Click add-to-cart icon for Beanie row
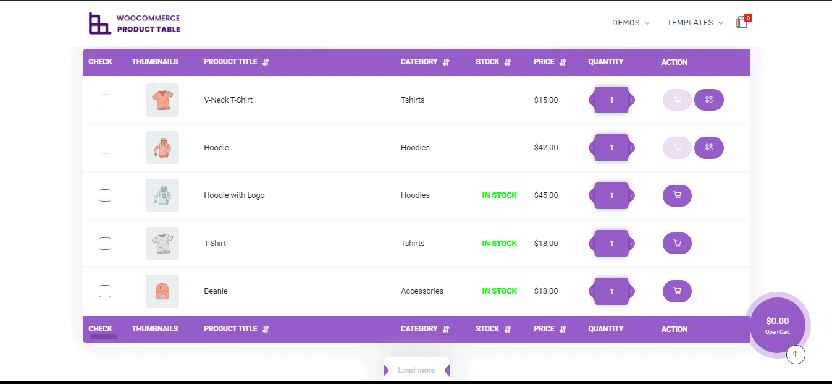This screenshot has width=832, height=384. pyautogui.click(x=677, y=291)
